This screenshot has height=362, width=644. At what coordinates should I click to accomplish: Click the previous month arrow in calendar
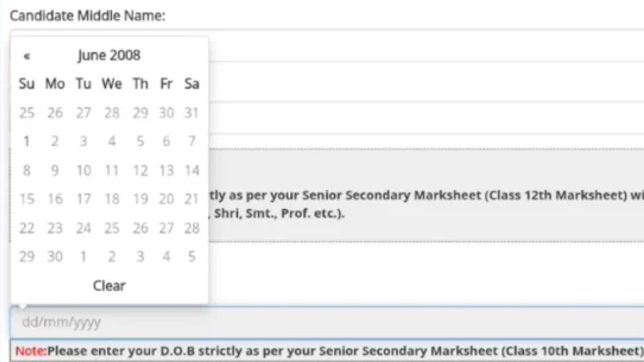27,56
